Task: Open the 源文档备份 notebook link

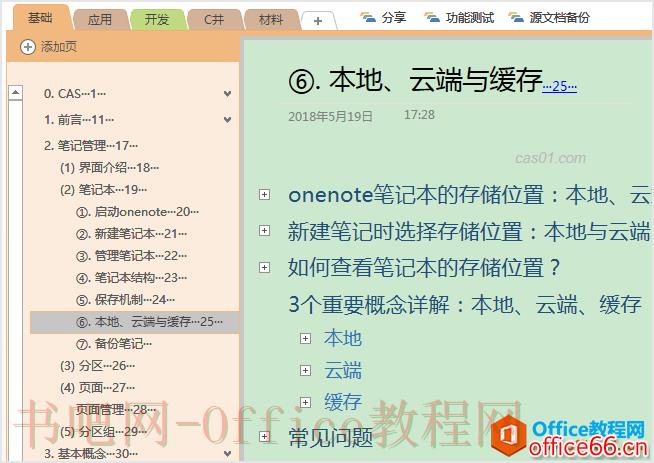Action: point(560,18)
